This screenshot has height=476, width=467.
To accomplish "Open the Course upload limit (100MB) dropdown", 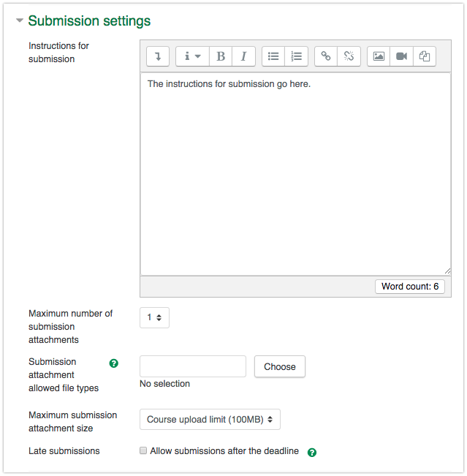I will point(210,420).
